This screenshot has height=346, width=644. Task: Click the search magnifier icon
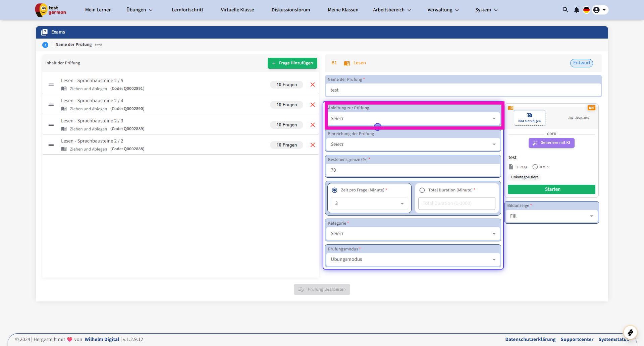[x=565, y=10]
